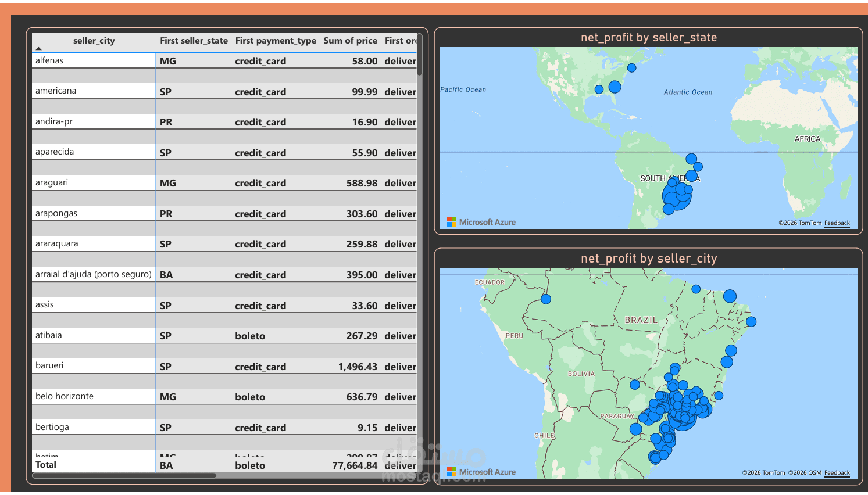The width and height of the screenshot is (868, 495).
Task: Click the First seller_state column header
Action: [x=194, y=41]
